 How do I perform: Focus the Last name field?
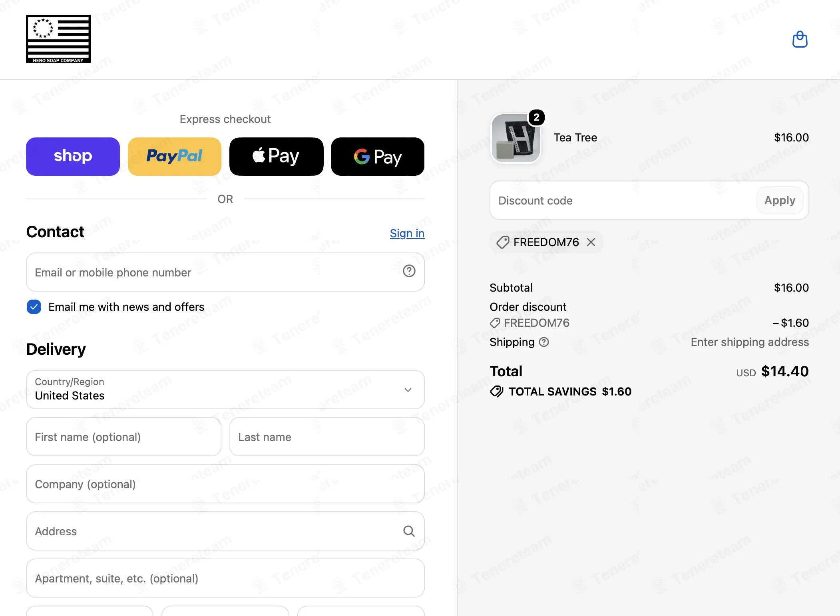[x=327, y=437]
